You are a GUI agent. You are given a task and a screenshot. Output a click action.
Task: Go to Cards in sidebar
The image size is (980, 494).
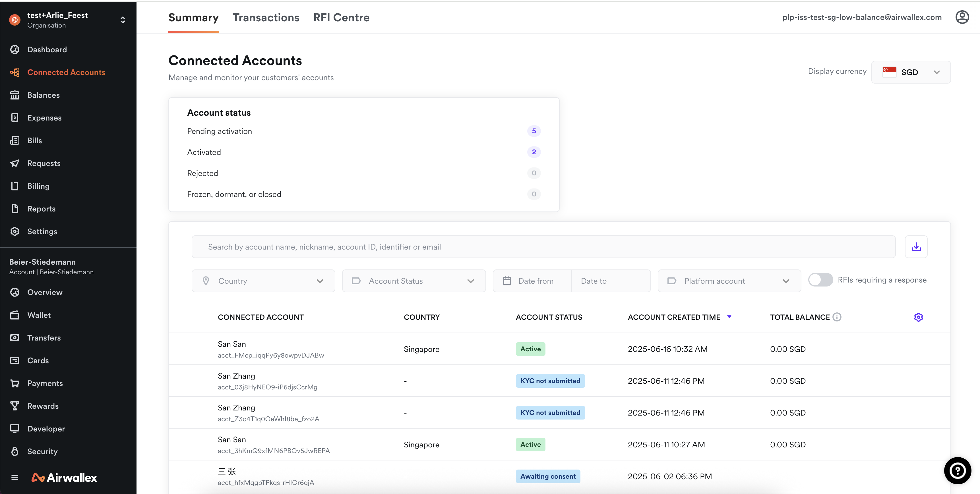point(38,360)
